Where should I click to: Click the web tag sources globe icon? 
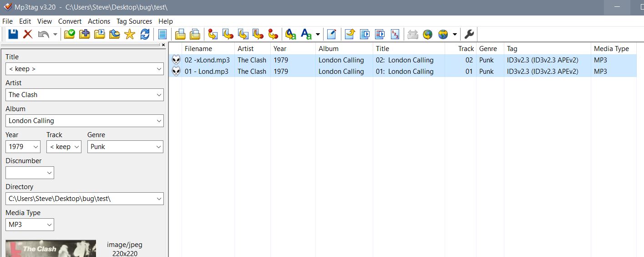point(443,34)
